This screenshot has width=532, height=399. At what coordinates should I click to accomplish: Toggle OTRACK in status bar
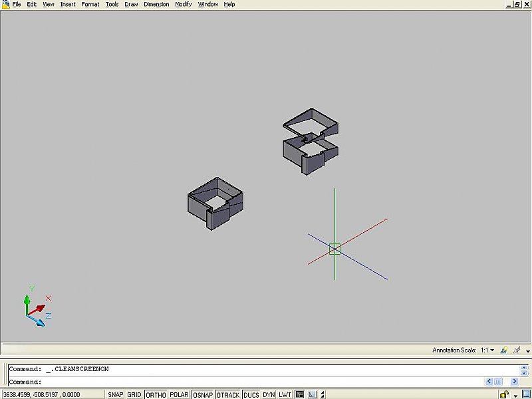tap(228, 394)
